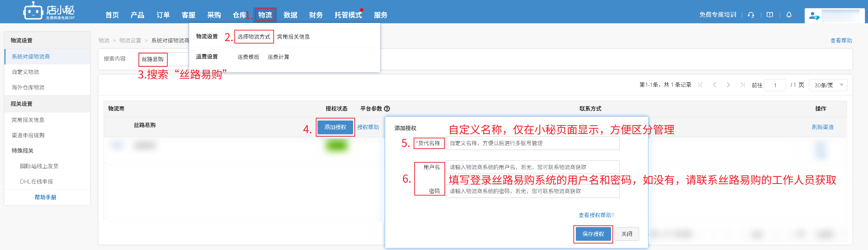Click the user account avatar icon
Image resolution: width=868 pixels, height=250 pixels.
pos(814,16)
